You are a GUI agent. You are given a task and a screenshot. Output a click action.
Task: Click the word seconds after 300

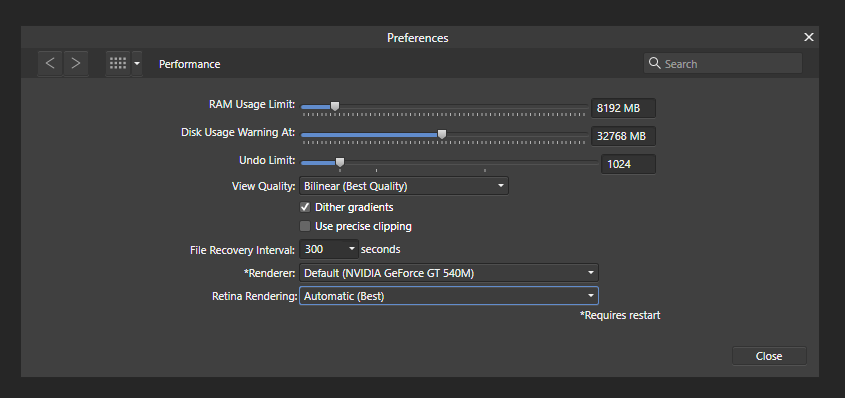coord(380,249)
